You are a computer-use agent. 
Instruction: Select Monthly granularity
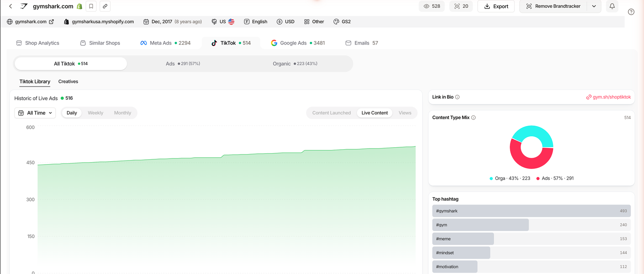pyautogui.click(x=122, y=113)
